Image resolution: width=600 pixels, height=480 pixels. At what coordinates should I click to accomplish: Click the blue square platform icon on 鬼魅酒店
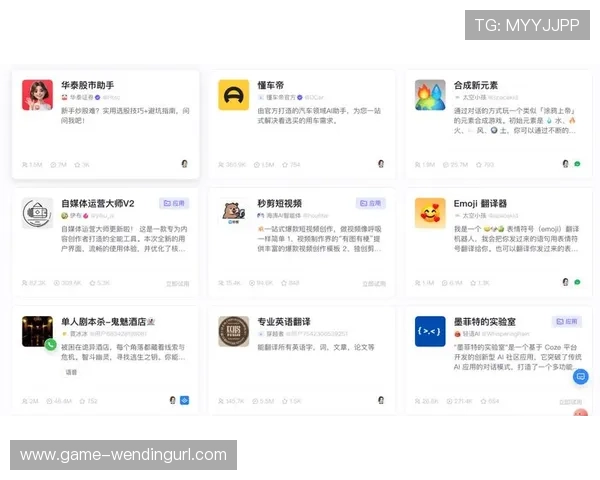[184, 400]
